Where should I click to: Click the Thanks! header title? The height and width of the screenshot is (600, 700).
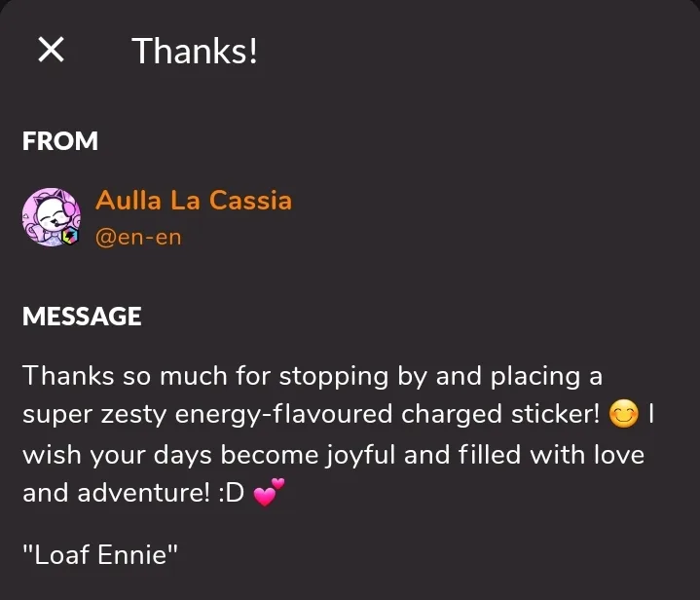pos(195,51)
